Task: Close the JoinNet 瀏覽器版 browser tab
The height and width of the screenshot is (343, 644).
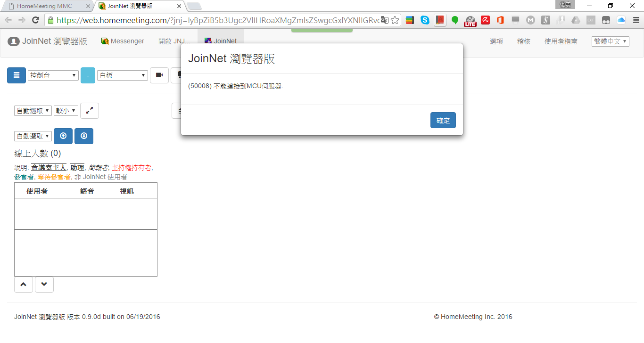Action: [179, 6]
